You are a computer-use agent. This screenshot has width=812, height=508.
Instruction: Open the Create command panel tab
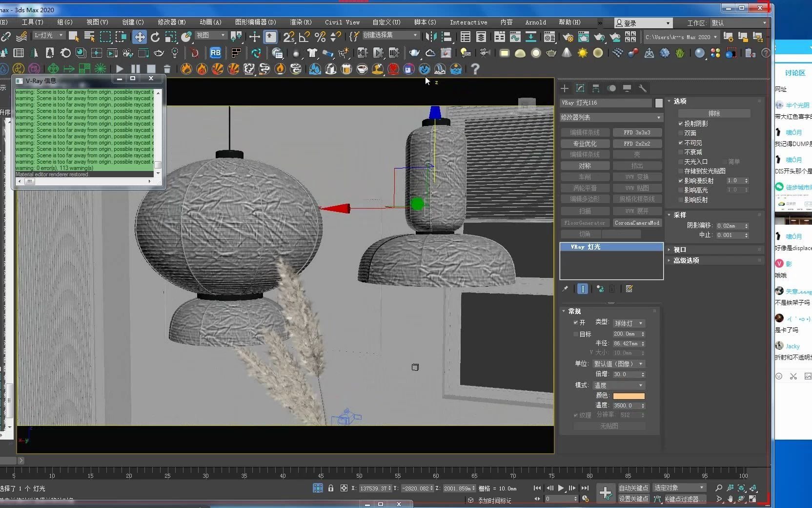tap(565, 88)
